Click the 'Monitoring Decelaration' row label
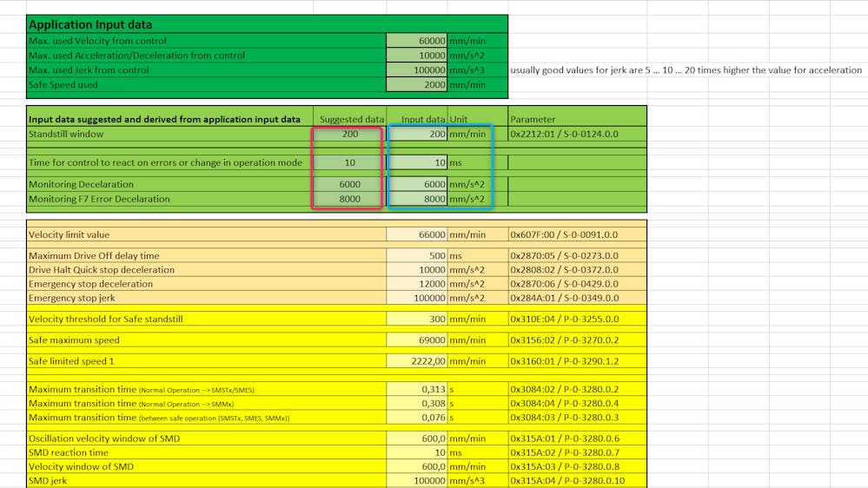This screenshot has height=488, width=868. point(81,184)
